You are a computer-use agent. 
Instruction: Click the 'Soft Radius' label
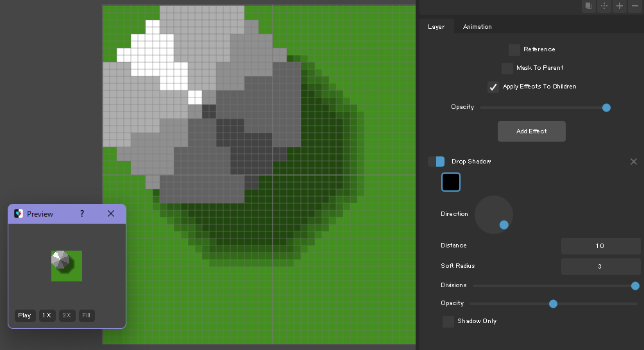458,266
